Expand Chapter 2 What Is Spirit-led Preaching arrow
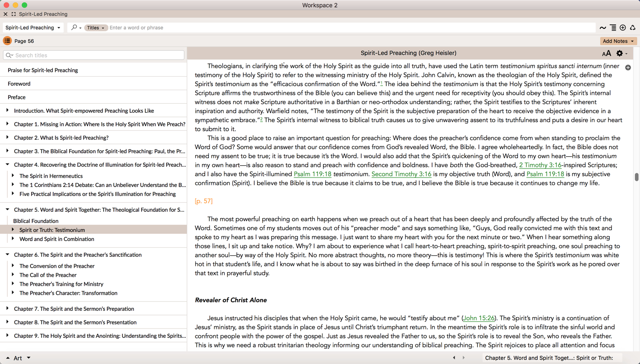Screen dimensions: 640x364 7,137
